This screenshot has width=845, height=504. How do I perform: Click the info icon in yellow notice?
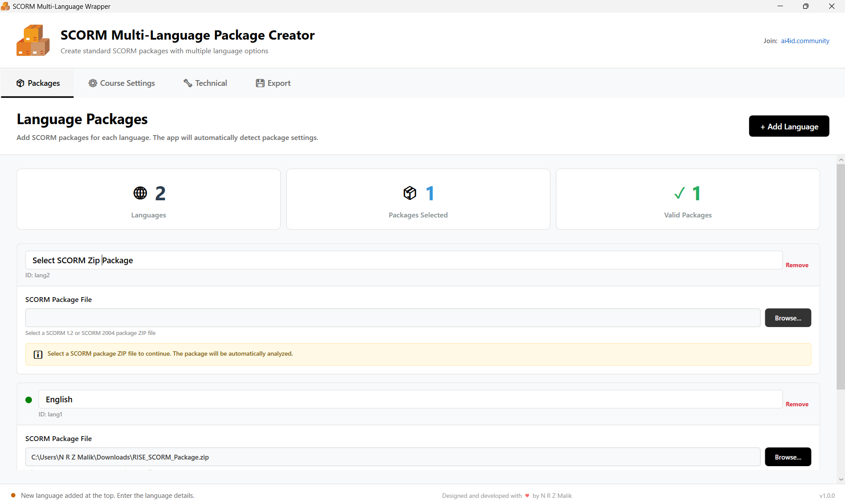click(38, 354)
